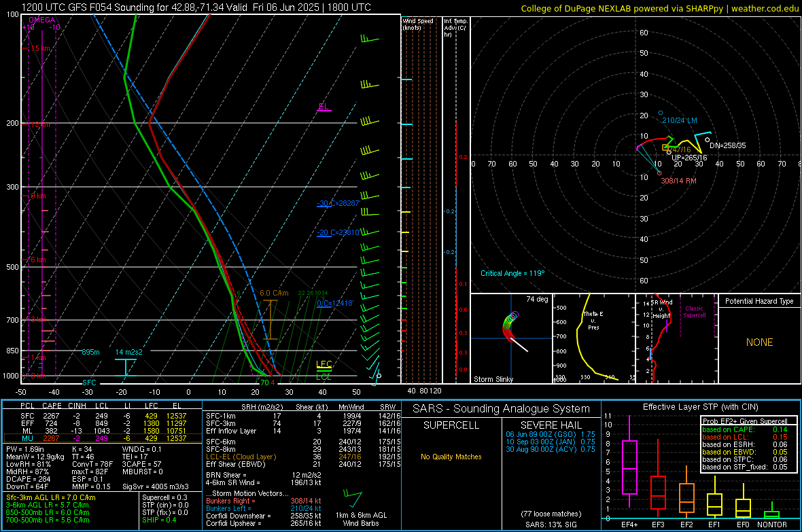Click the 850-500mb LR = 6.0 C/km line
Screen dimensions: 802x532
pos(47,512)
